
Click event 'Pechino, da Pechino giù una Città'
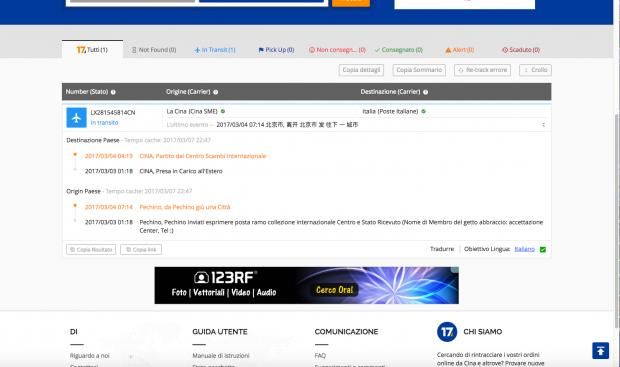[185, 207]
